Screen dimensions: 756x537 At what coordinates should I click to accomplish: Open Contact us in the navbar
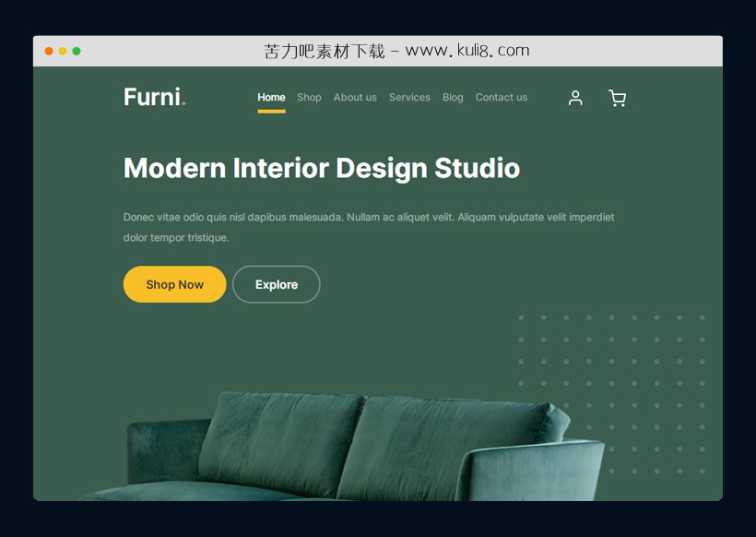[502, 97]
